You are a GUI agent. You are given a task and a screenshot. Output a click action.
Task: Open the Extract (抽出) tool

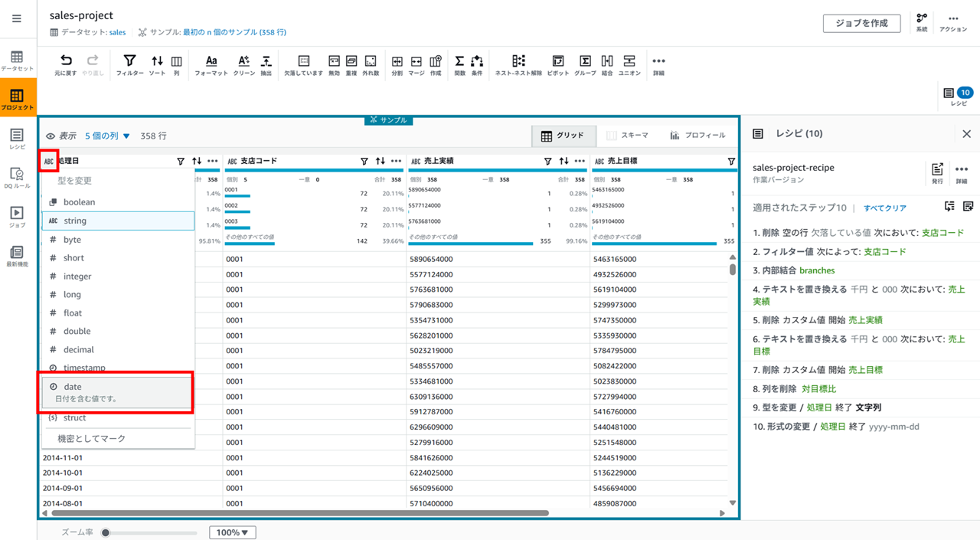tap(266, 64)
